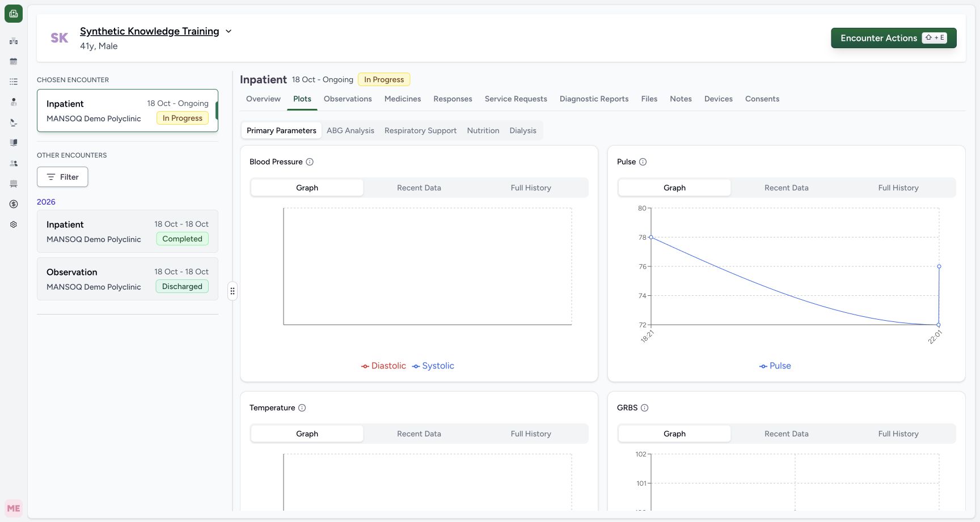Toggle the Pulse legend series
This screenshot has width=980, height=522.
click(x=775, y=366)
